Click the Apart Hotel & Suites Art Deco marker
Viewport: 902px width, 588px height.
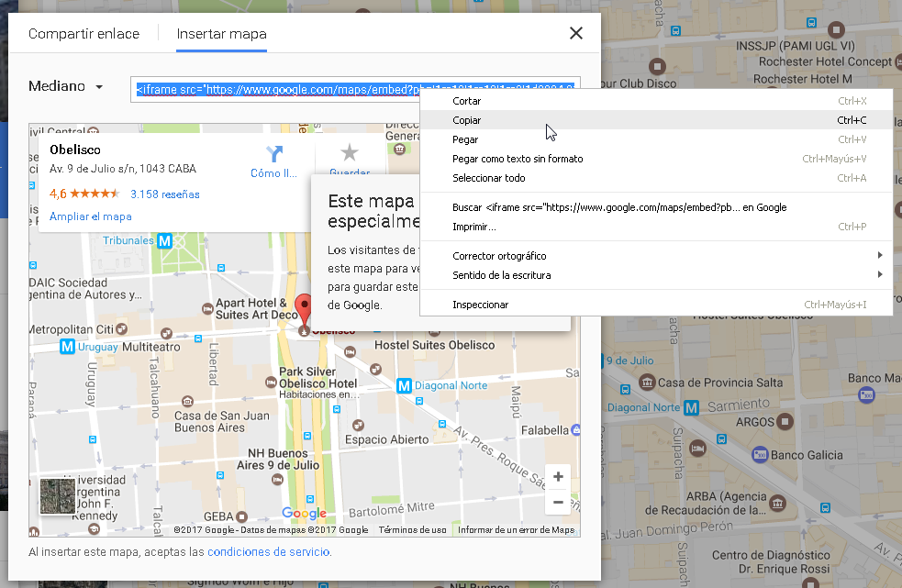(x=207, y=309)
